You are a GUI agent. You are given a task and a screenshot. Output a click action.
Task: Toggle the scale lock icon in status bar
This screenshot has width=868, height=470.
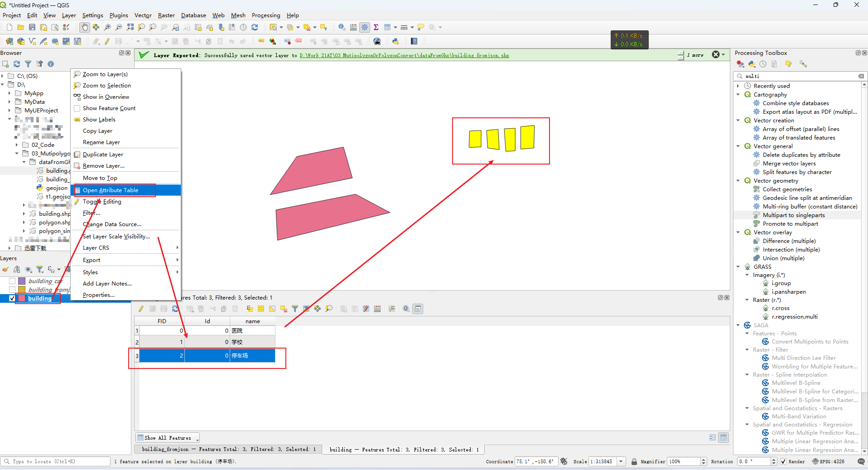pyautogui.click(x=634, y=461)
